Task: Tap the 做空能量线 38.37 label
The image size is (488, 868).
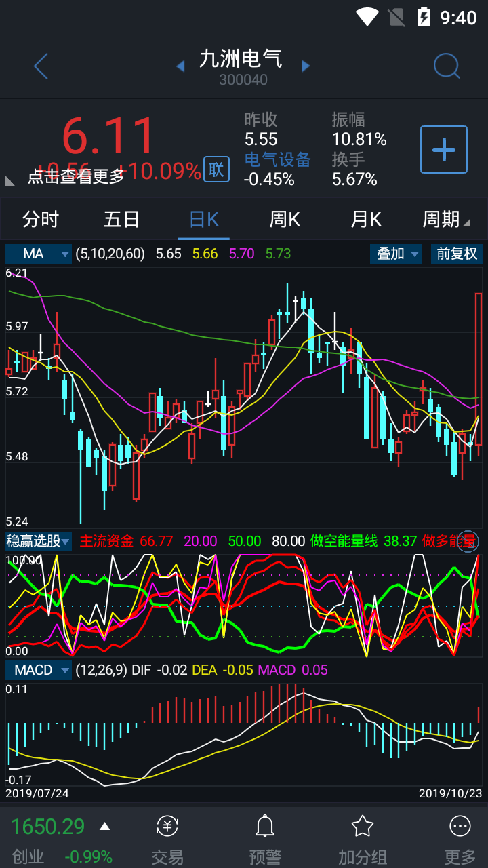Action: pyautogui.click(x=363, y=541)
